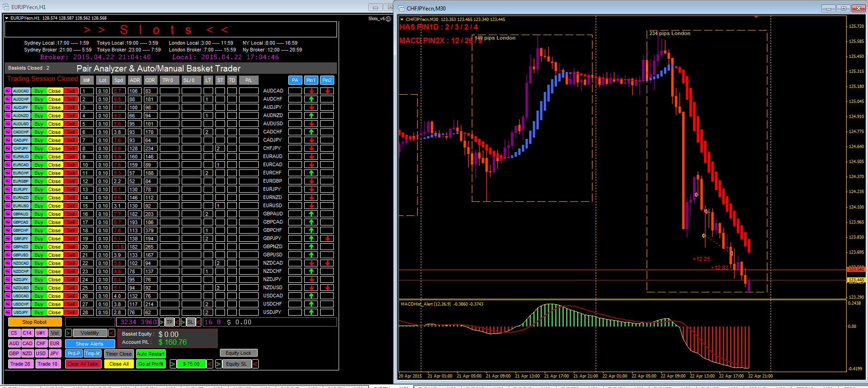
Task: Click the Show Alerts button
Action: tap(90, 344)
